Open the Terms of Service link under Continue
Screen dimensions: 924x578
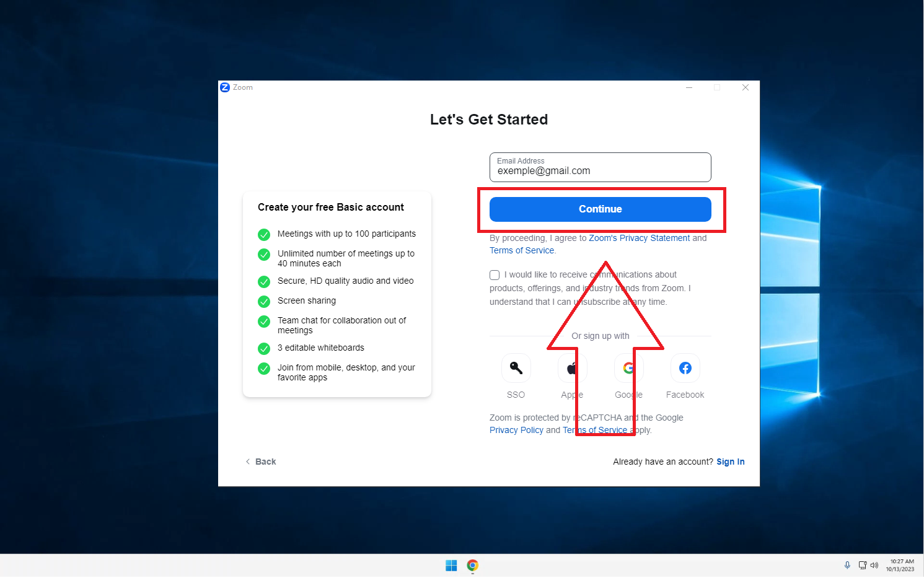coord(522,250)
